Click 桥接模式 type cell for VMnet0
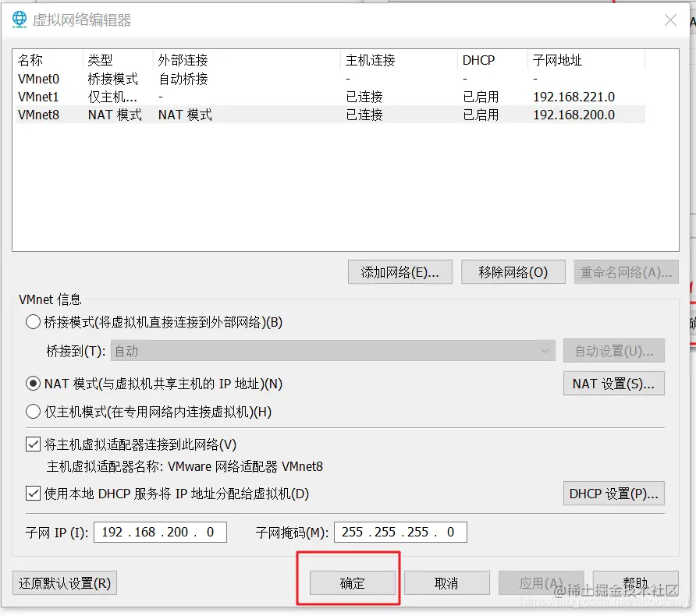 point(112,79)
